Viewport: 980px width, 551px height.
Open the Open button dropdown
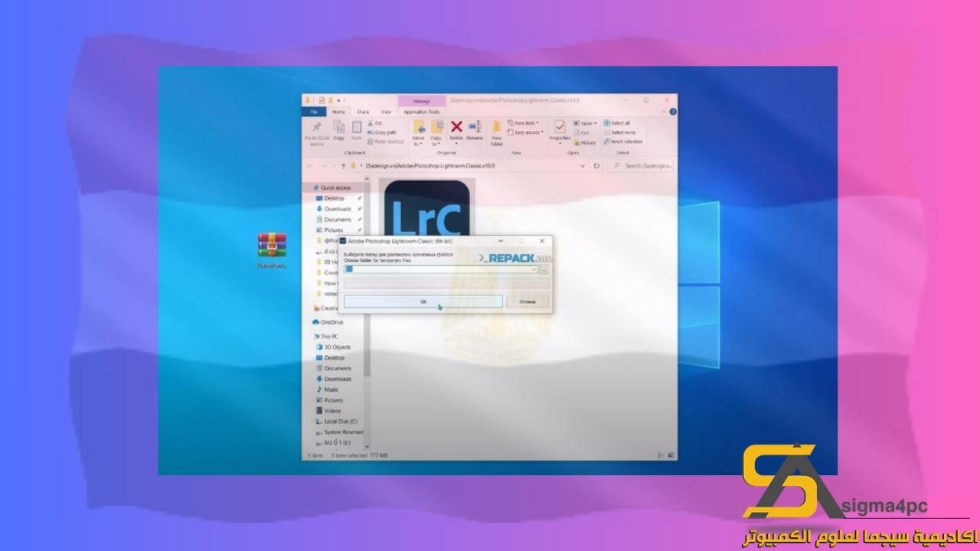click(x=586, y=123)
